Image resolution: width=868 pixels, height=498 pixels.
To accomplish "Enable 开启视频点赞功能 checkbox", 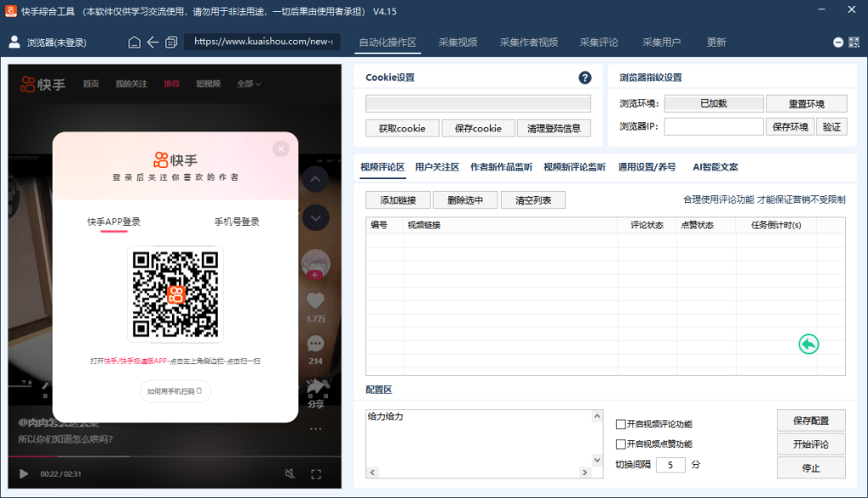I will (x=620, y=445).
